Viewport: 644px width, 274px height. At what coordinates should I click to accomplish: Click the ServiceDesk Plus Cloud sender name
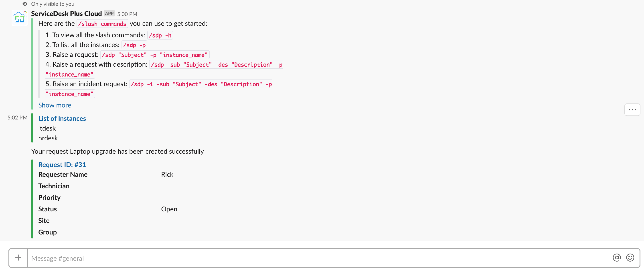[66, 14]
